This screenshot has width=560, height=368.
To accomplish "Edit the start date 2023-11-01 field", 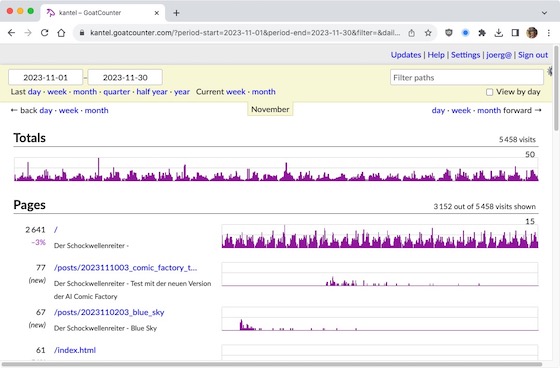I will pos(45,78).
